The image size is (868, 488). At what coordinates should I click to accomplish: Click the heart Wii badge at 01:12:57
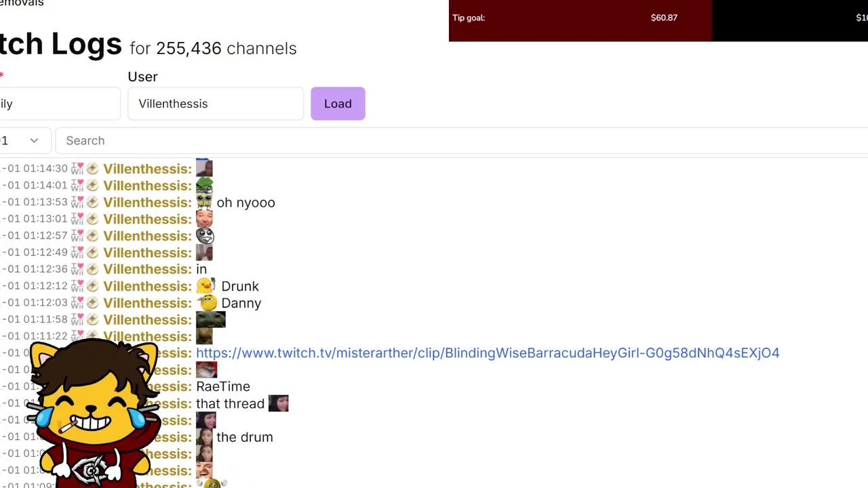point(77,236)
